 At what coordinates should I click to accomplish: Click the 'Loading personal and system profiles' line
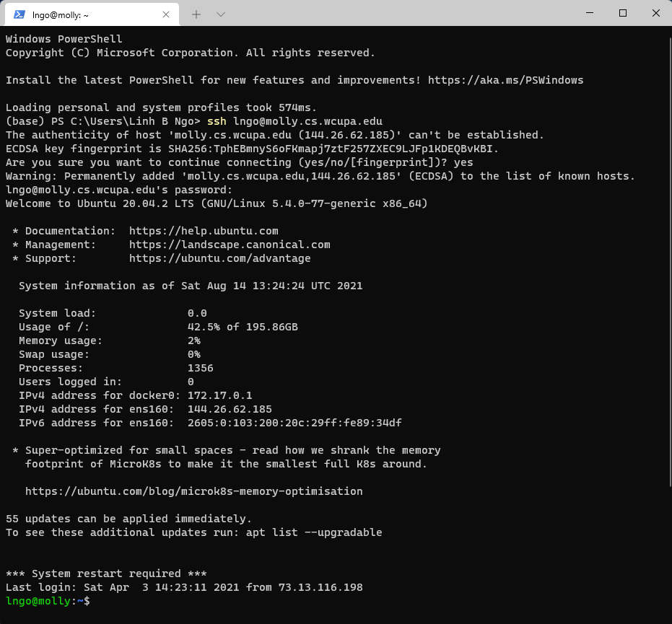[161, 107]
